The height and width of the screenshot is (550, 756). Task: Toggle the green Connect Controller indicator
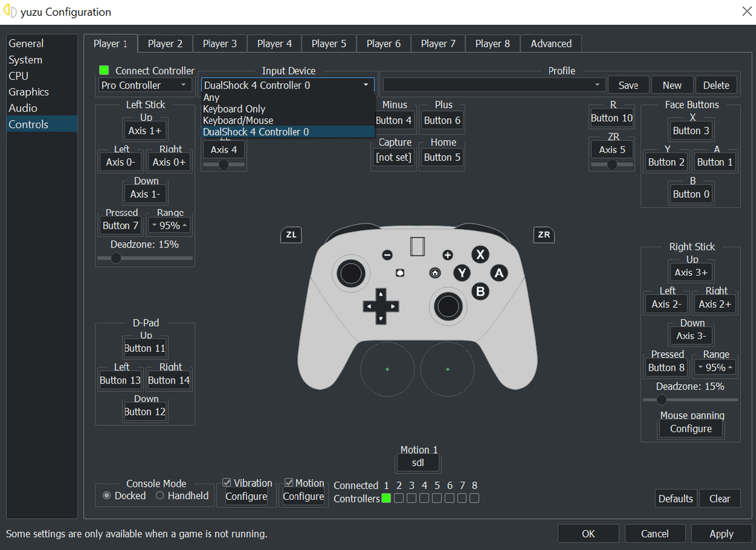tap(104, 70)
